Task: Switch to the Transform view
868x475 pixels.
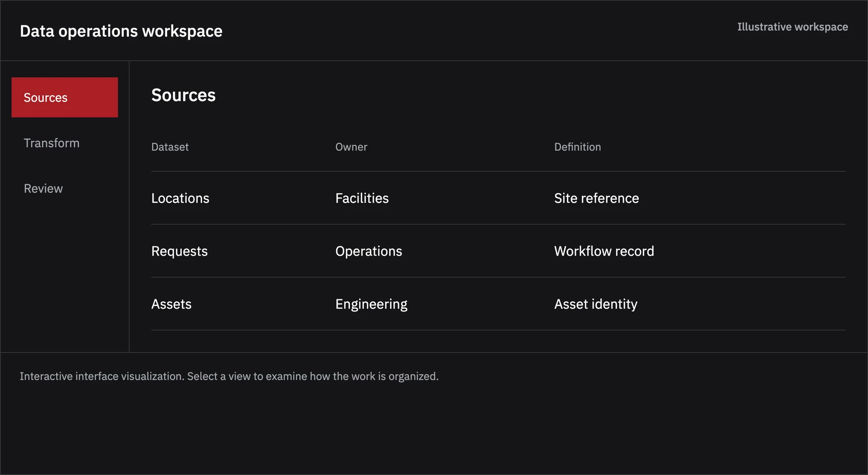Action: tap(65, 143)
